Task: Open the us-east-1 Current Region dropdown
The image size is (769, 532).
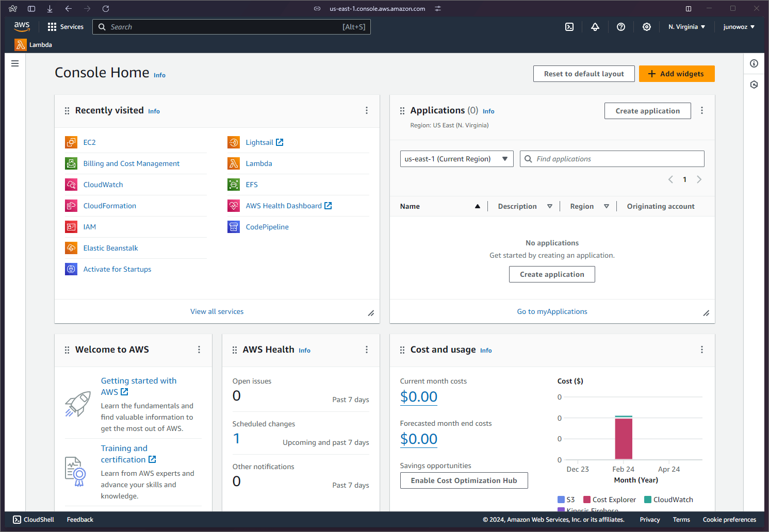Action: click(x=456, y=159)
